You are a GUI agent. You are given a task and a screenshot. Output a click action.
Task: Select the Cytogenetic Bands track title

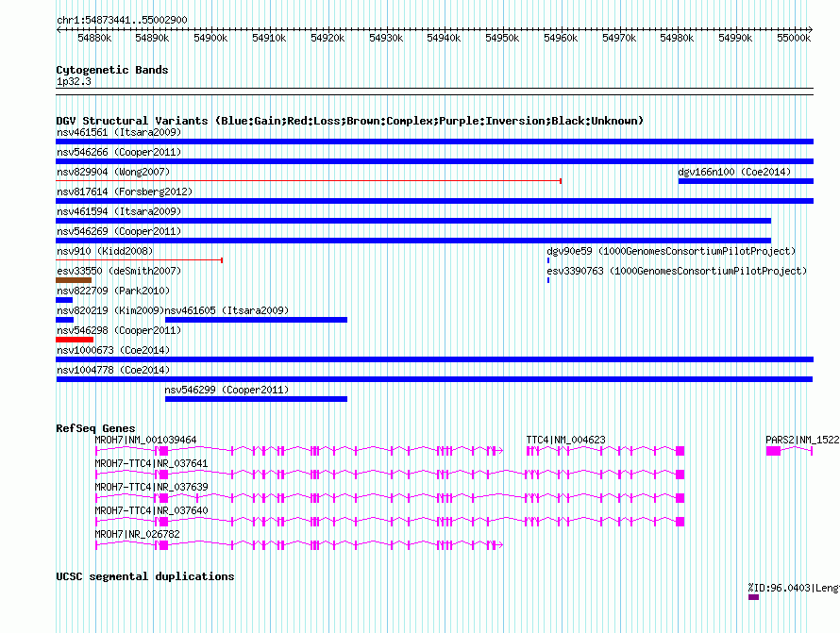tap(112, 70)
